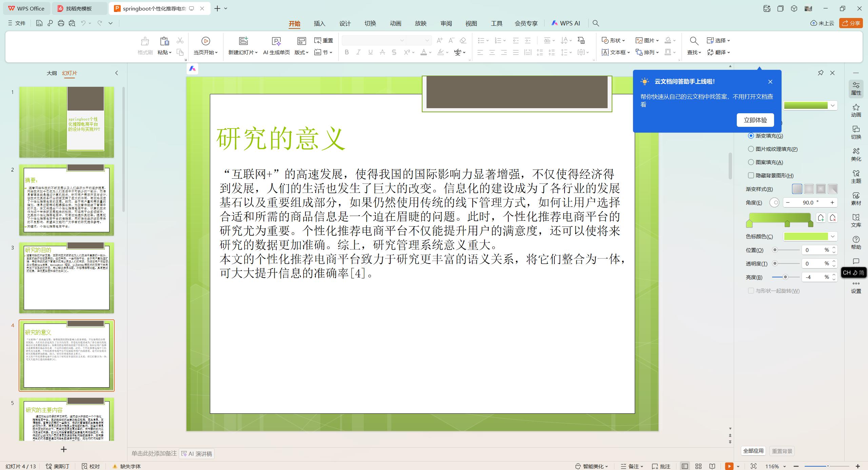The height and width of the screenshot is (470, 868).
Task: Open the 色标颜色 color dropdown
Action: coord(833,236)
